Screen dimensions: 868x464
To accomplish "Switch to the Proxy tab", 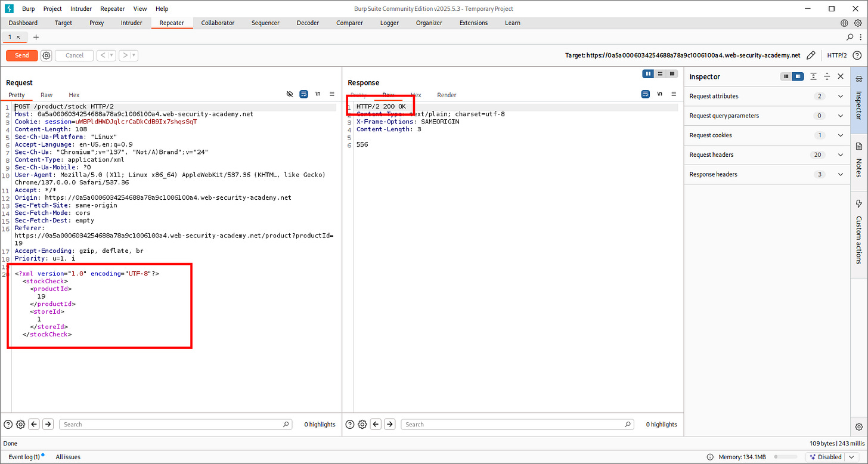I will click(97, 23).
